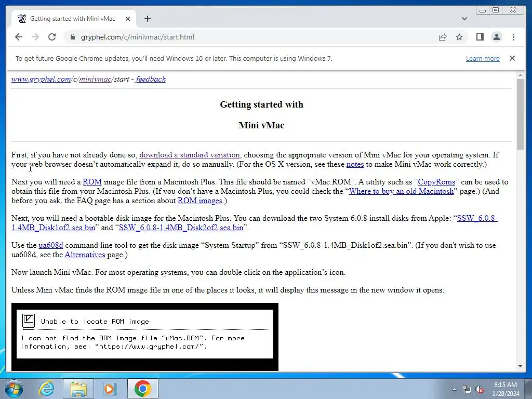This screenshot has height=399, width=532.
Task: Open the ua608d tool link
Action: (x=51, y=245)
